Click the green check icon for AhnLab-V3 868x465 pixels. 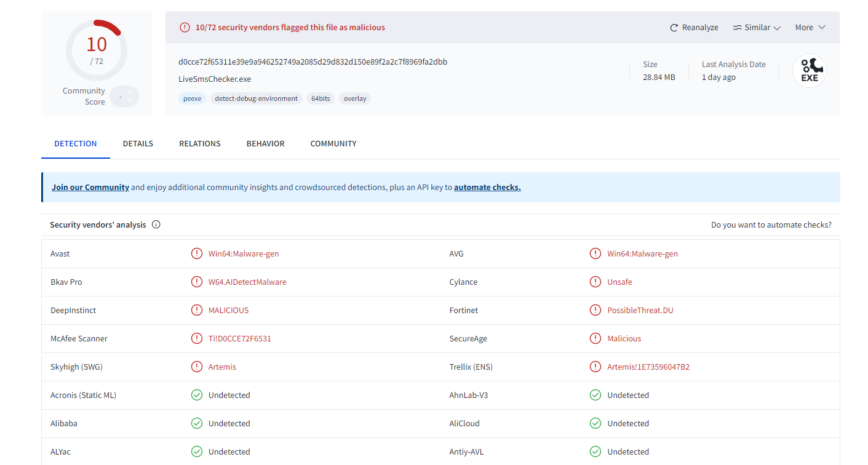(595, 395)
